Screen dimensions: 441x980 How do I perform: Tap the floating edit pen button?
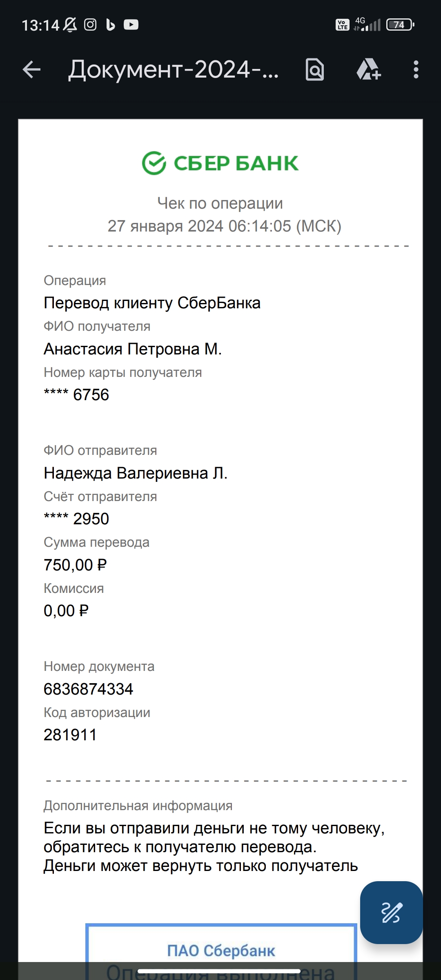click(391, 912)
